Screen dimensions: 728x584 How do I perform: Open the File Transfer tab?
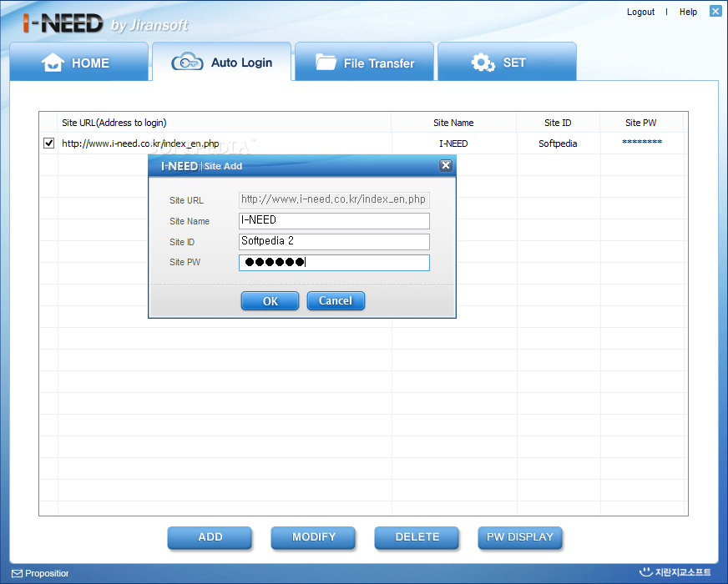pyautogui.click(x=365, y=63)
